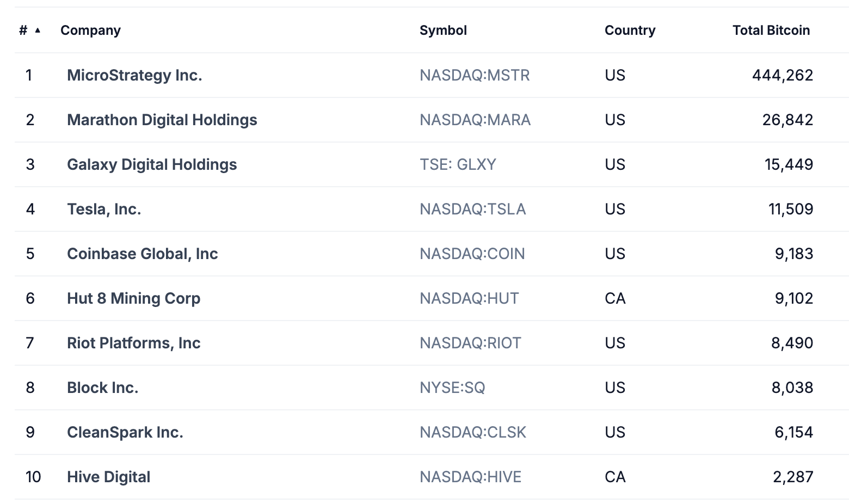The height and width of the screenshot is (504, 849).
Task: Click the US country label for Block Inc.
Action: [x=614, y=388]
